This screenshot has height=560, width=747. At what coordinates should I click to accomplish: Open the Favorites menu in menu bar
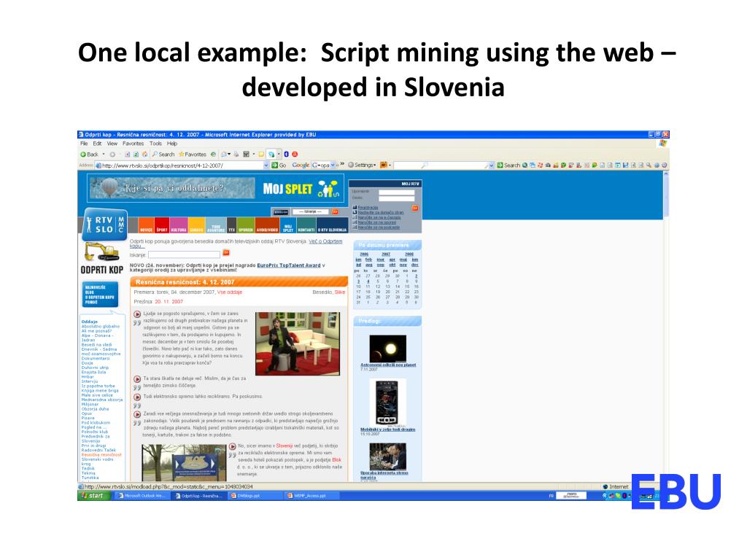[x=133, y=144]
